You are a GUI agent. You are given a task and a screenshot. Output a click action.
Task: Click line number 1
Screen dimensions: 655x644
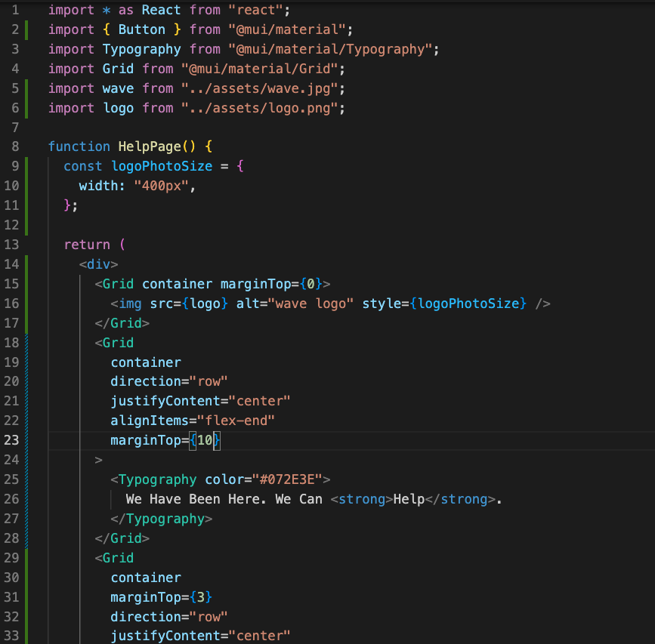tap(15, 10)
